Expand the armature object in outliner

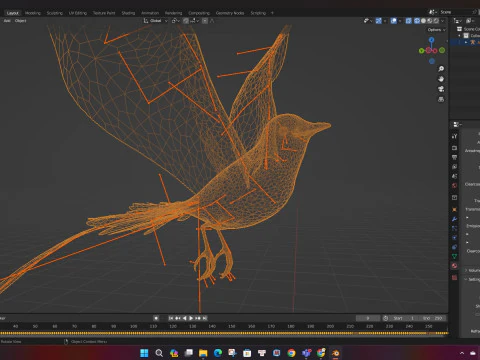pyautogui.click(x=466, y=42)
